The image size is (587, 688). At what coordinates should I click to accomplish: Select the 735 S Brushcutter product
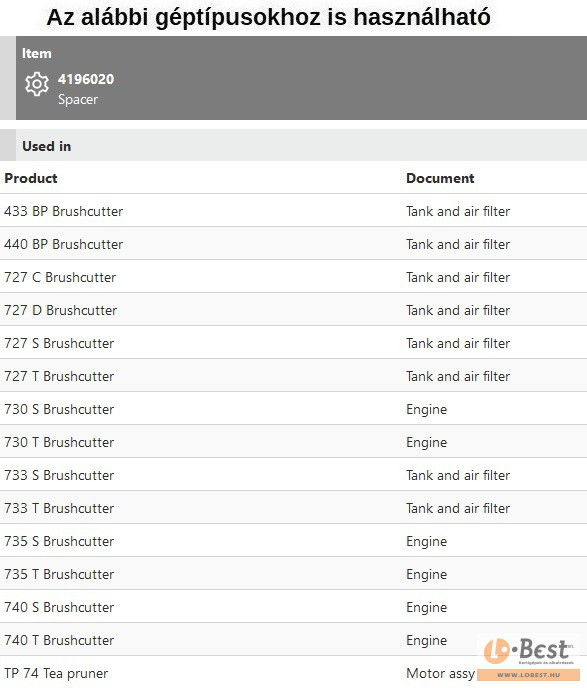click(x=59, y=541)
